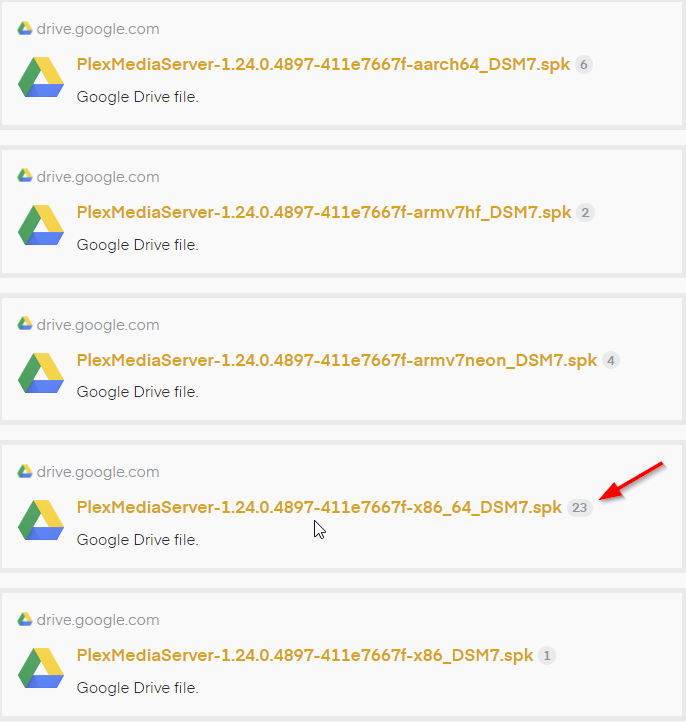Screen dimensions: 686x722
Task: Click the large Drive icon beside x86_DSM7 file
Action: pos(41,668)
